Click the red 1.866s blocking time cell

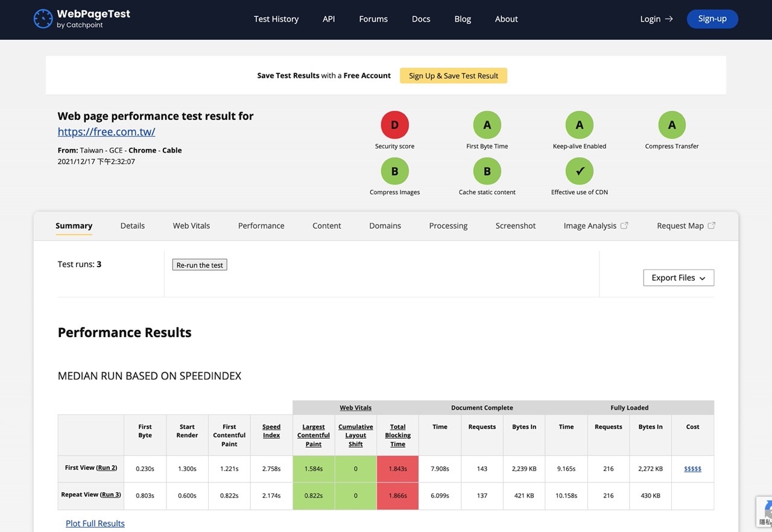tap(398, 496)
